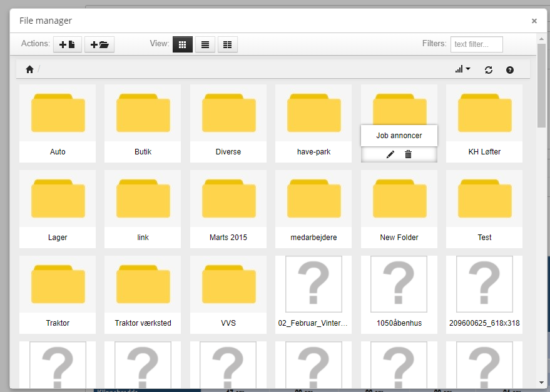Click the upload new file button
The width and height of the screenshot is (550, 392).
(x=68, y=44)
